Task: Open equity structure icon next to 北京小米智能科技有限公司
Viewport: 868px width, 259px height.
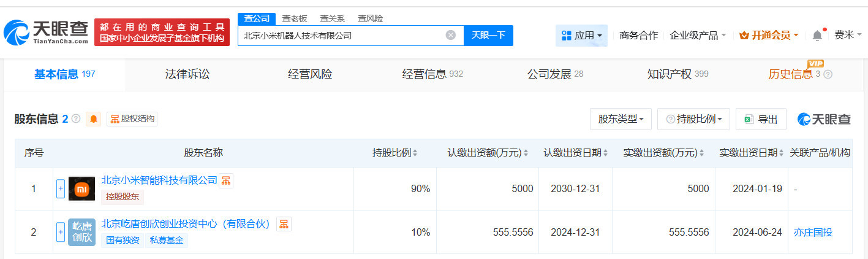Action: pyautogui.click(x=226, y=180)
